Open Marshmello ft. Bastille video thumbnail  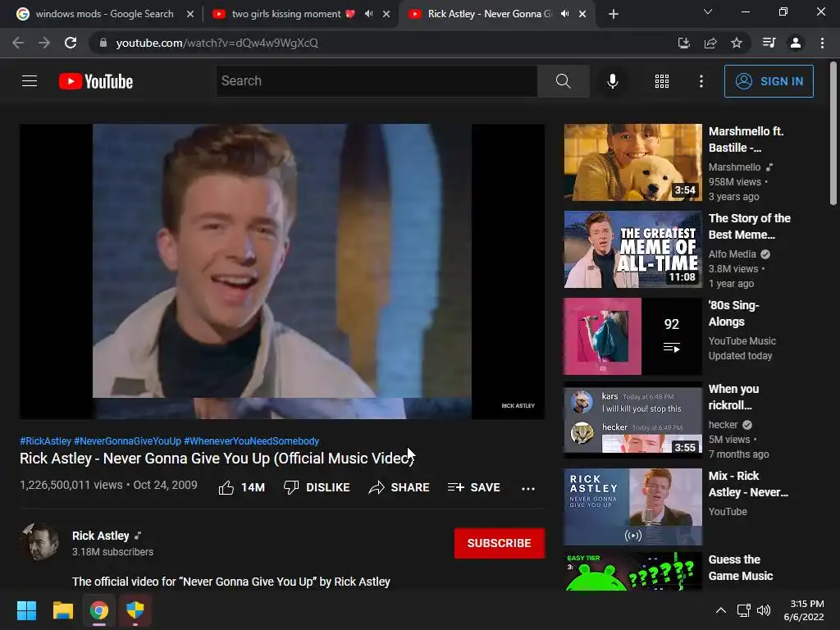click(x=632, y=162)
